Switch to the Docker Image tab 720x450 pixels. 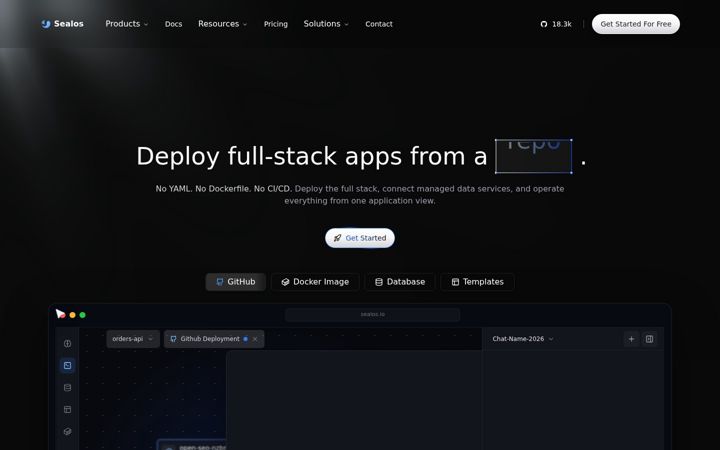[x=315, y=282]
